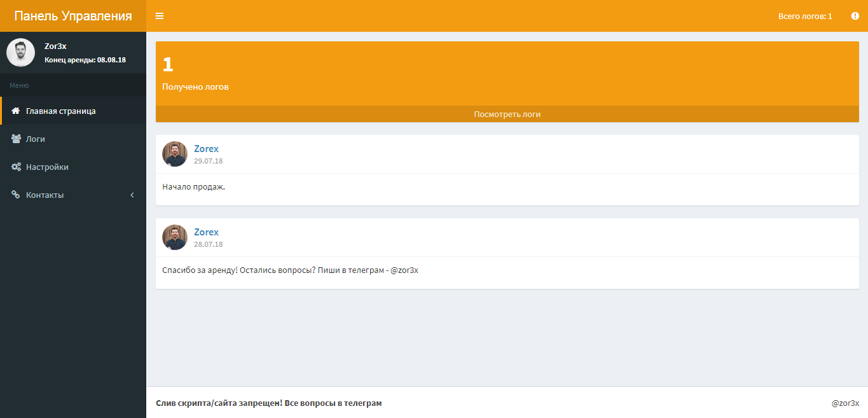Viewport: 868px width, 418px height.
Task: Toggle the sidebar with the hamburger icon
Action: coord(160,16)
